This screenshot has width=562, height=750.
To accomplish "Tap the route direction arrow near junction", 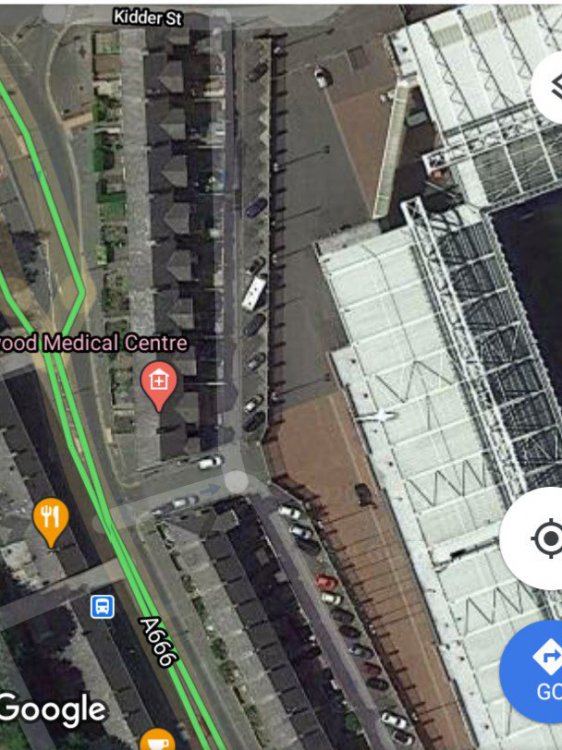I will pyautogui.click(x=209, y=489).
